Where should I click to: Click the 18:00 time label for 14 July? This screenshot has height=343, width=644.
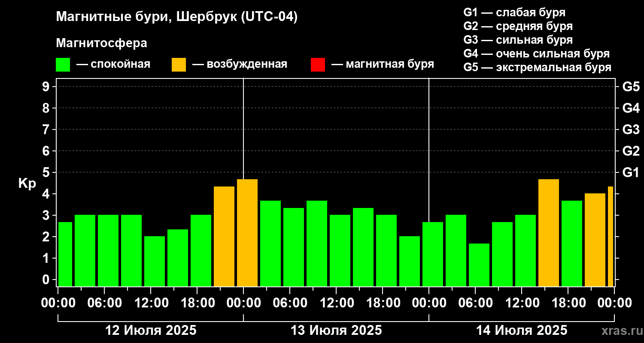click(568, 303)
